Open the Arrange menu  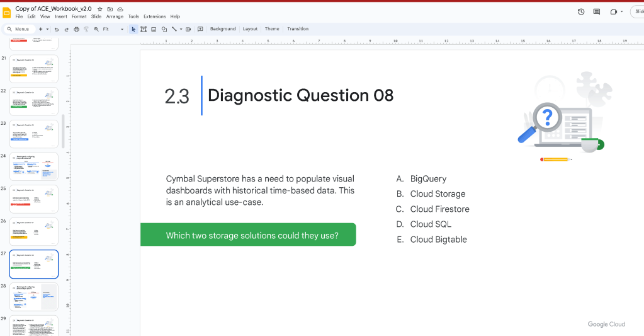click(x=115, y=16)
